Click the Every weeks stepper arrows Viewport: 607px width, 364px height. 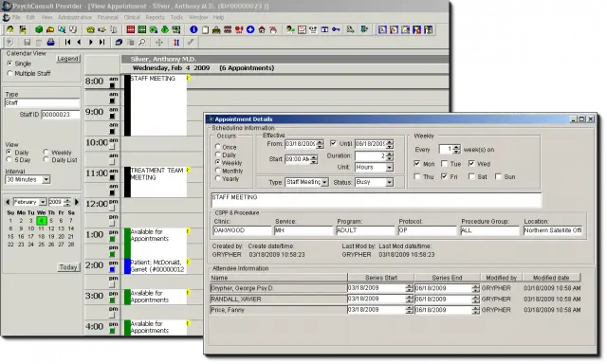tap(457, 149)
